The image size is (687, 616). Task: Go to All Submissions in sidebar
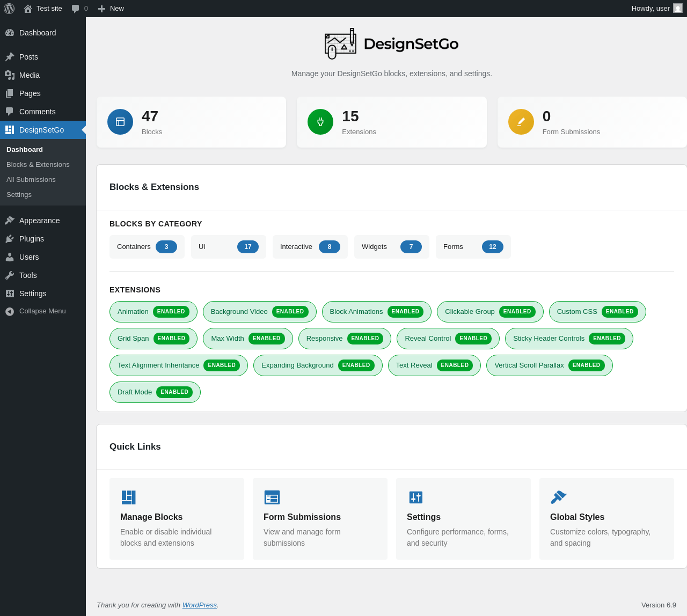pyautogui.click(x=31, y=180)
